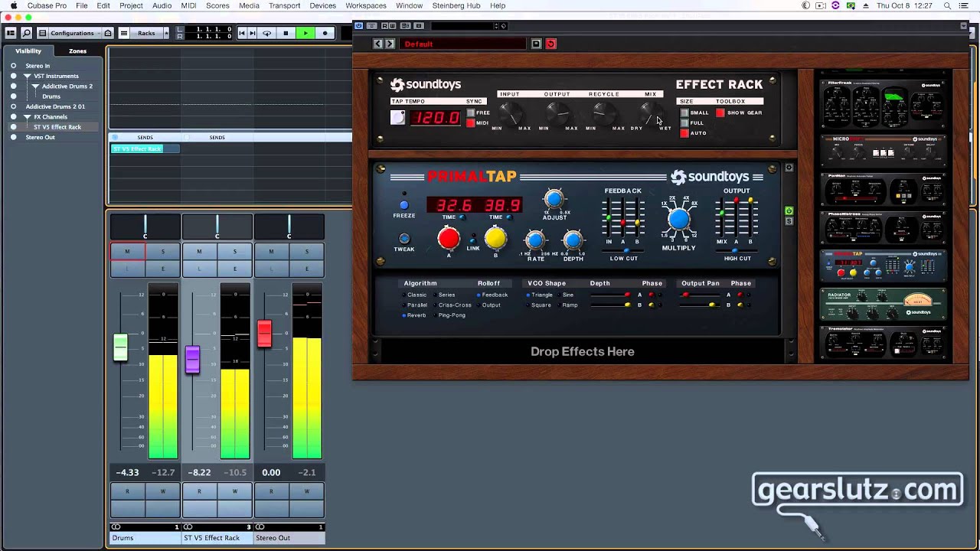980x551 pixels.
Task: Click the blue MULTIPLY knob
Action: click(x=678, y=220)
